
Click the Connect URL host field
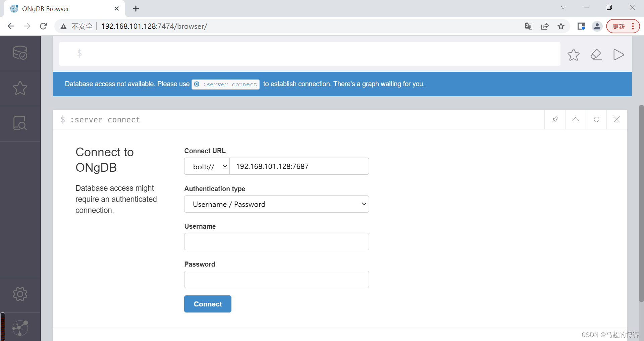(x=299, y=166)
